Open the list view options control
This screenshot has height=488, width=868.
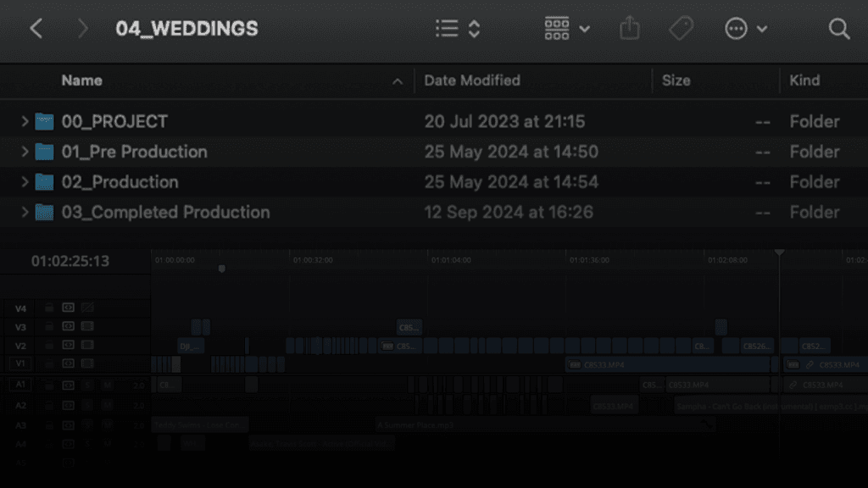[457, 28]
